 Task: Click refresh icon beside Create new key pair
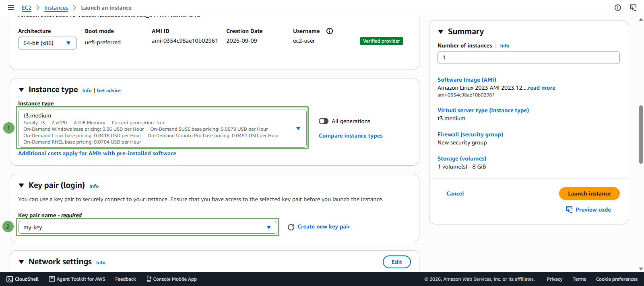coord(291,227)
